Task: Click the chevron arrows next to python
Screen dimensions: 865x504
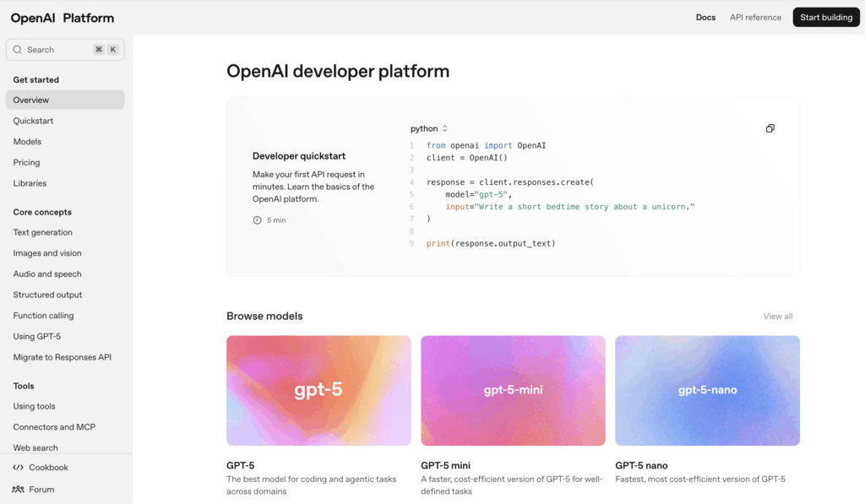Action: pyautogui.click(x=445, y=128)
